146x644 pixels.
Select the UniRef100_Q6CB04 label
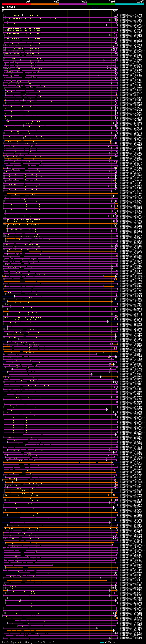point(131,329)
